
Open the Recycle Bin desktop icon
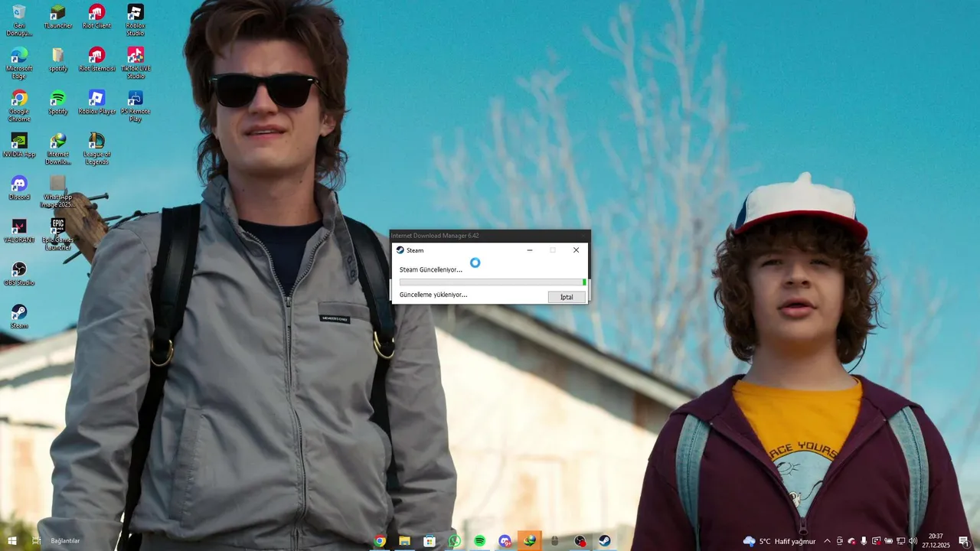coord(19,20)
